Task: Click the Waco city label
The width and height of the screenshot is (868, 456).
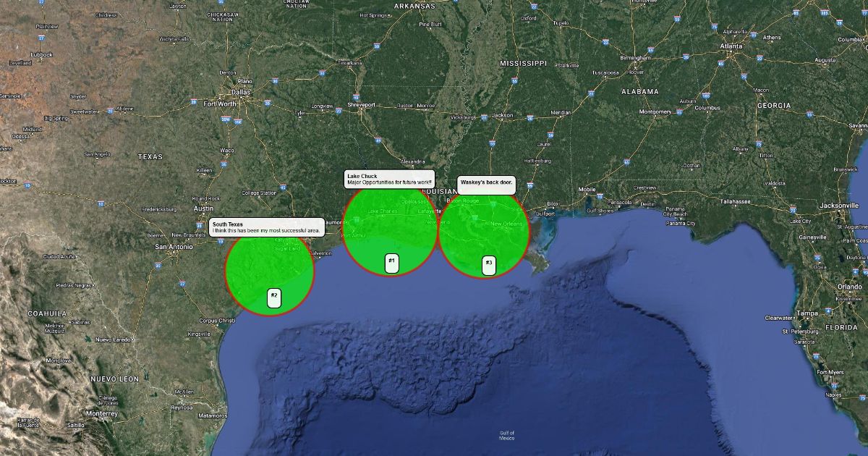Action: click(x=227, y=151)
